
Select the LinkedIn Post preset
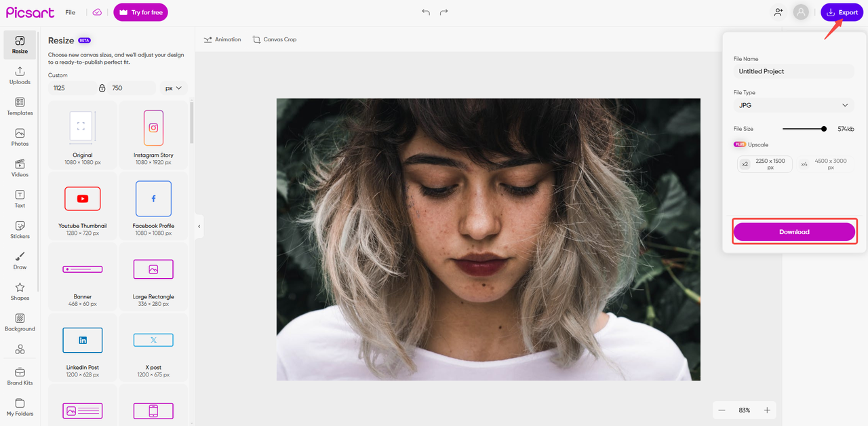tap(83, 347)
